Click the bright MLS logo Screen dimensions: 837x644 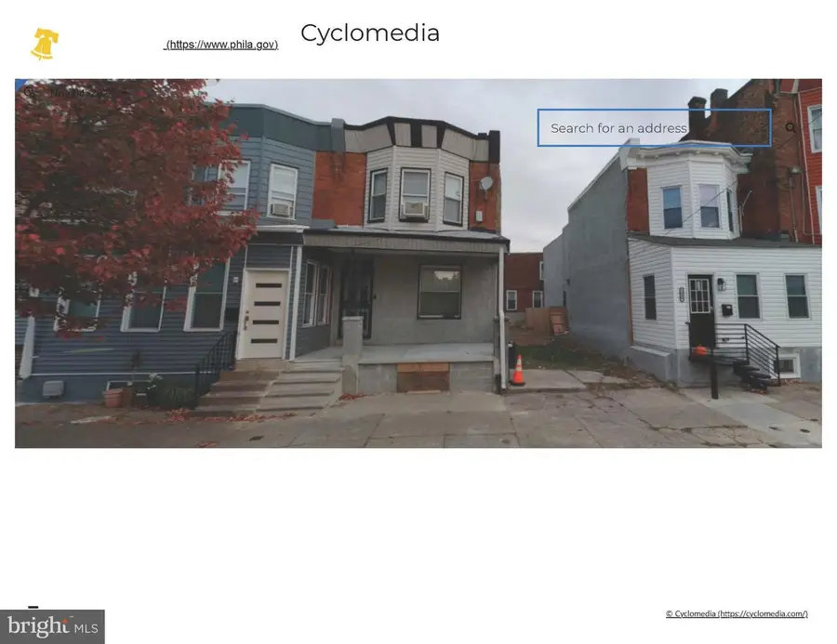[52, 625]
